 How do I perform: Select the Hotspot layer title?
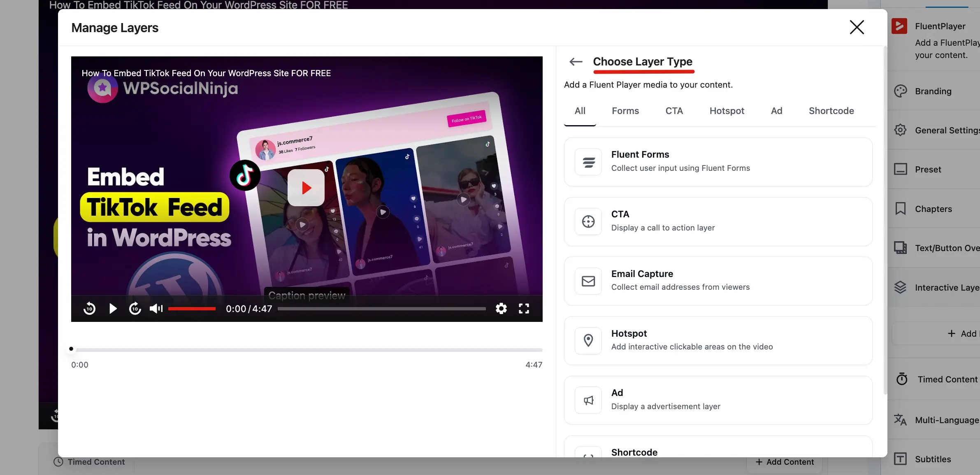[629, 333]
